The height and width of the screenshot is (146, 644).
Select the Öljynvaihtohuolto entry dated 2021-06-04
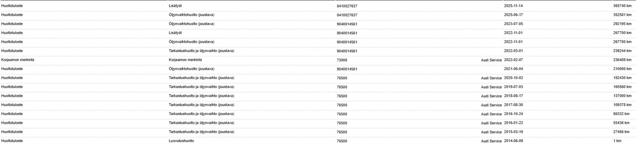click(x=318, y=69)
